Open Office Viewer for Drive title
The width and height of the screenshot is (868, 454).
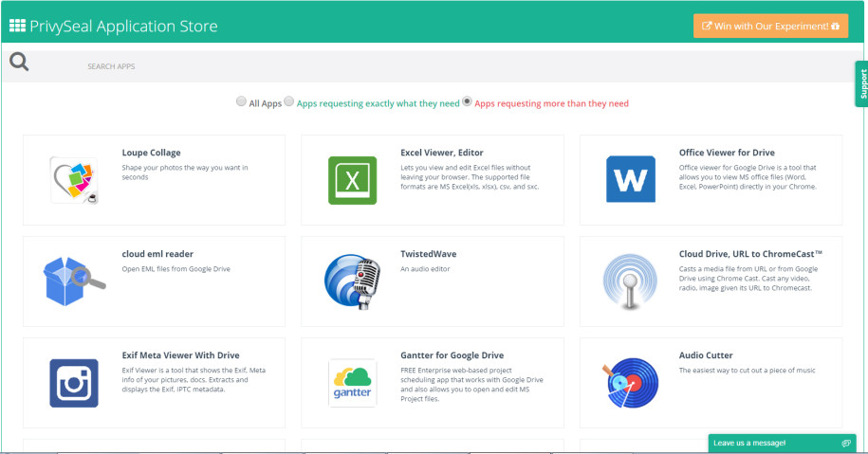coord(727,153)
